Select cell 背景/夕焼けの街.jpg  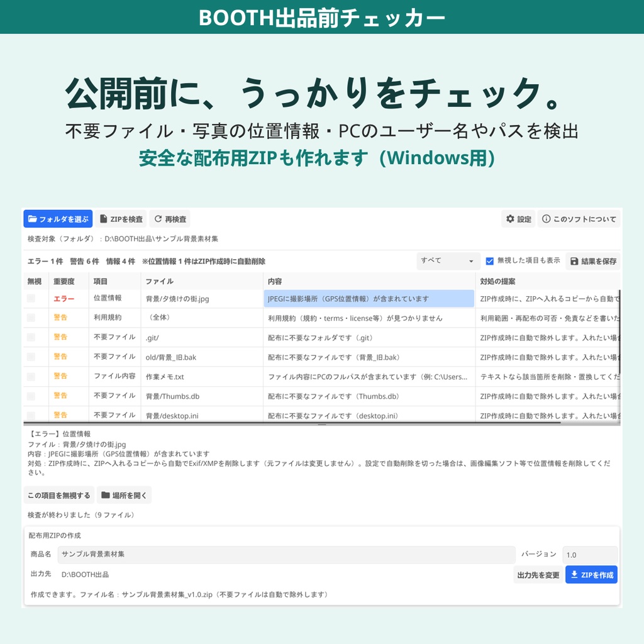(x=202, y=299)
